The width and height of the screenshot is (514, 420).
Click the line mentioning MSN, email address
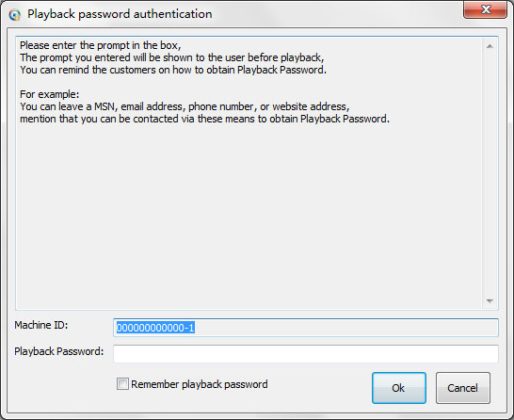tap(185, 106)
